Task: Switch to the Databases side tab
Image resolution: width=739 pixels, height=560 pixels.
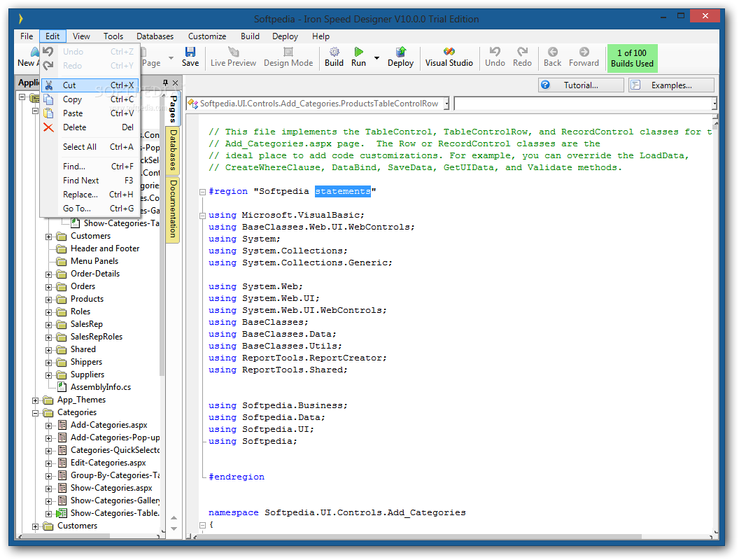Action: (173, 150)
